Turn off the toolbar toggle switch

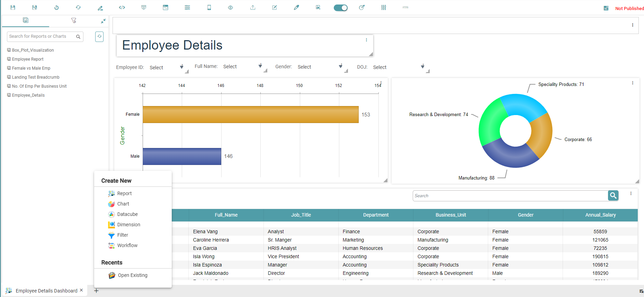tap(340, 8)
